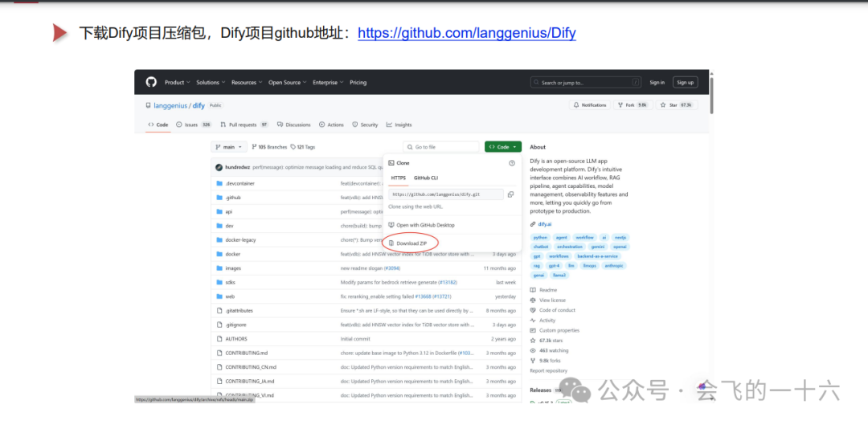Open the 121 Tags link
868x425 pixels.
(302, 147)
